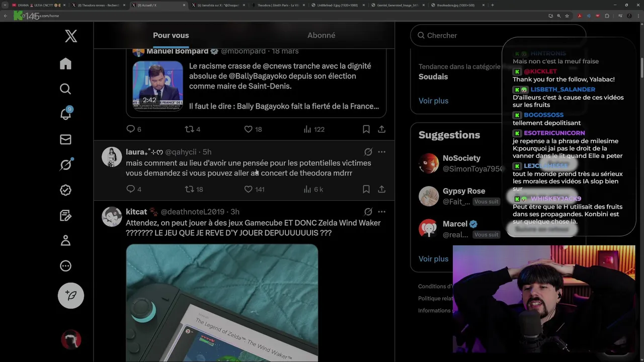Focus the Chercher search field
This screenshot has height=362, width=644.
click(x=498, y=35)
